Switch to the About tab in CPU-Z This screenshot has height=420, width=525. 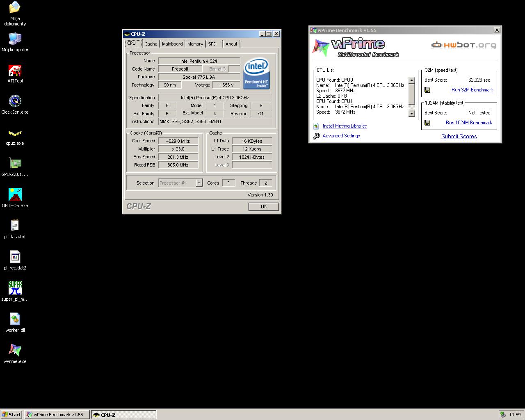point(231,44)
